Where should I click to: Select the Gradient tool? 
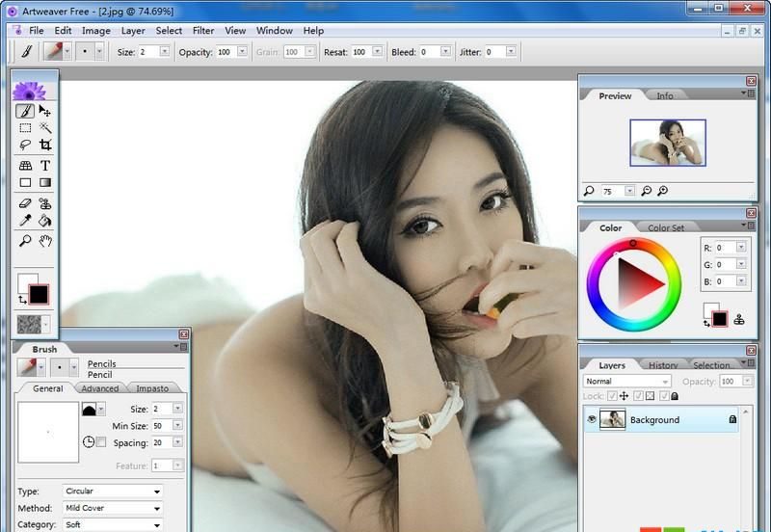click(x=45, y=183)
